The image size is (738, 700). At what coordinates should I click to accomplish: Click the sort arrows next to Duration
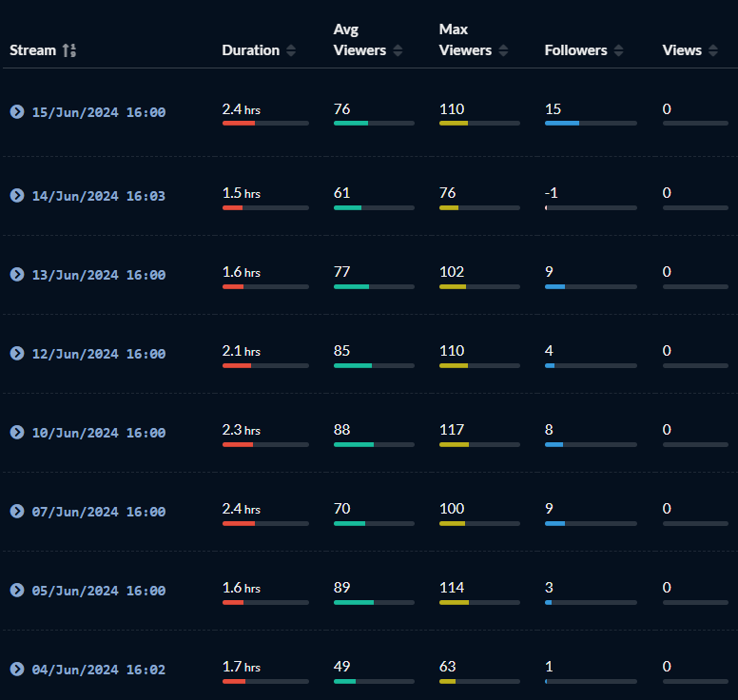[x=291, y=50]
